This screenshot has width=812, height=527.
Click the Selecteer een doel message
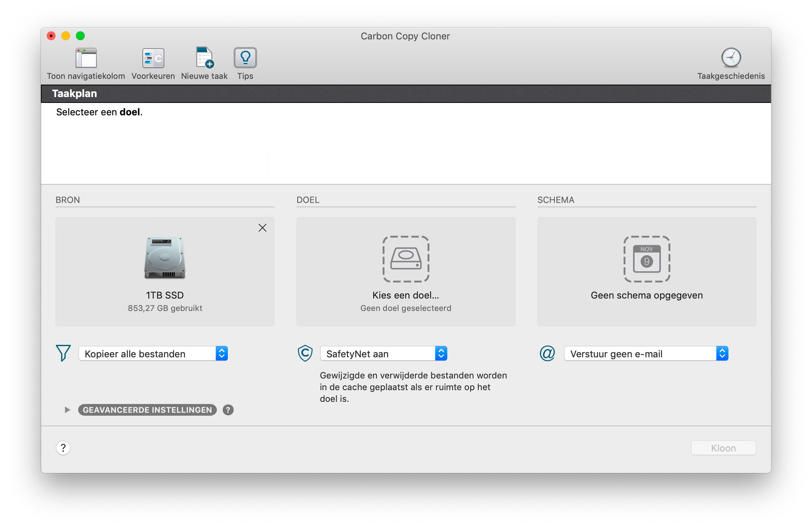click(99, 112)
